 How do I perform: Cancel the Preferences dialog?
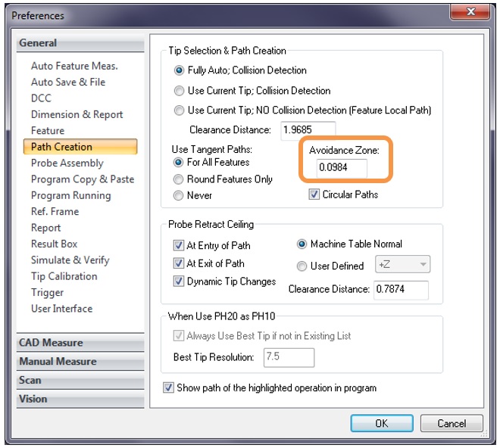452,424
